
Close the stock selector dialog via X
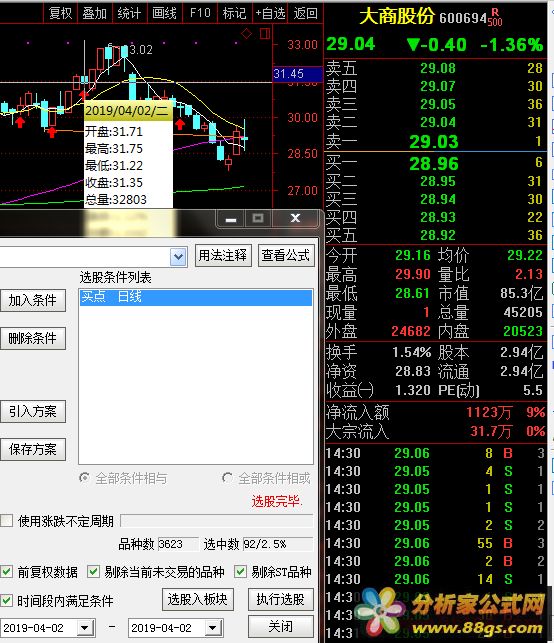295,219
